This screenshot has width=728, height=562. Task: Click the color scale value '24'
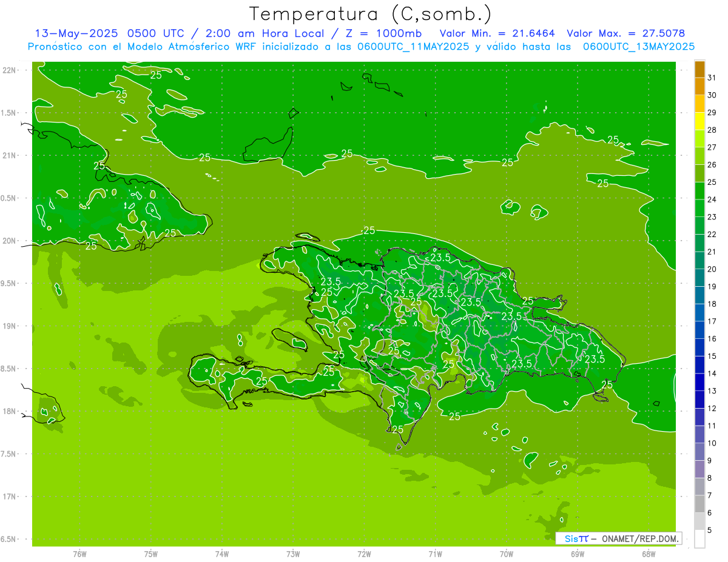tap(712, 199)
